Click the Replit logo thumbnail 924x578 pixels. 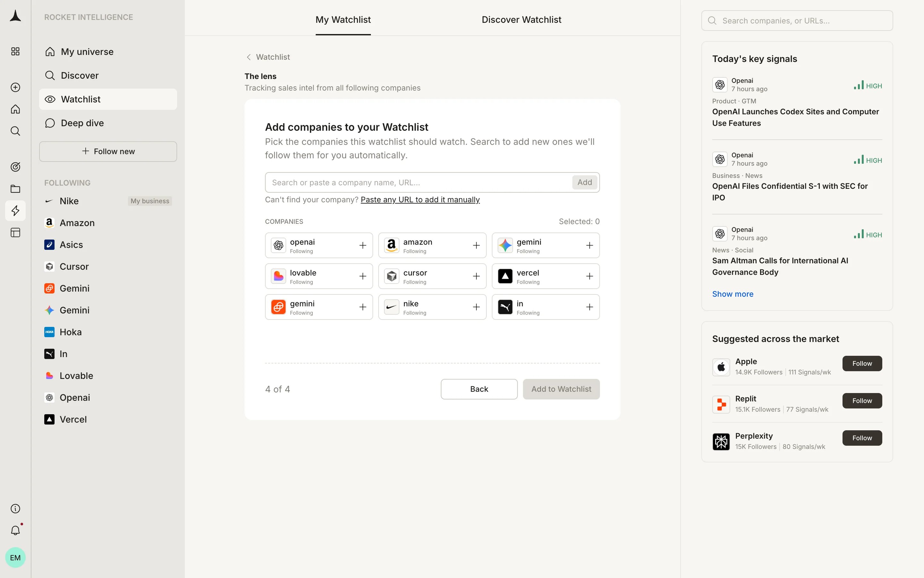click(x=721, y=405)
